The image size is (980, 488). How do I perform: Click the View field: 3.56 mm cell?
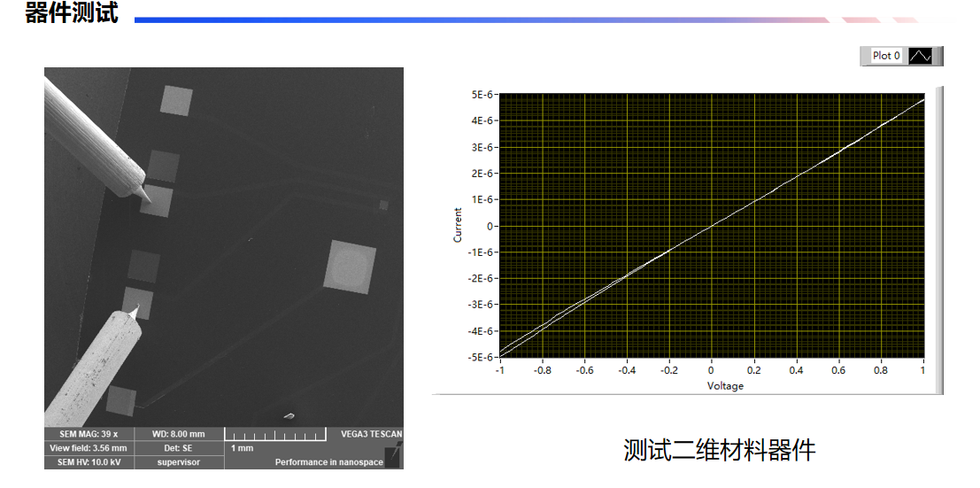coord(89,448)
